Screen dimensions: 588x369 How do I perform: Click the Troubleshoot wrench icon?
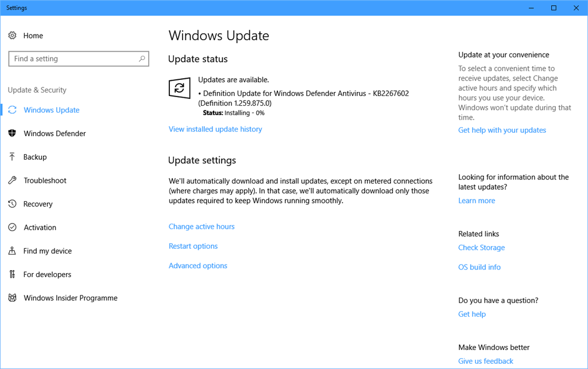[x=13, y=180]
